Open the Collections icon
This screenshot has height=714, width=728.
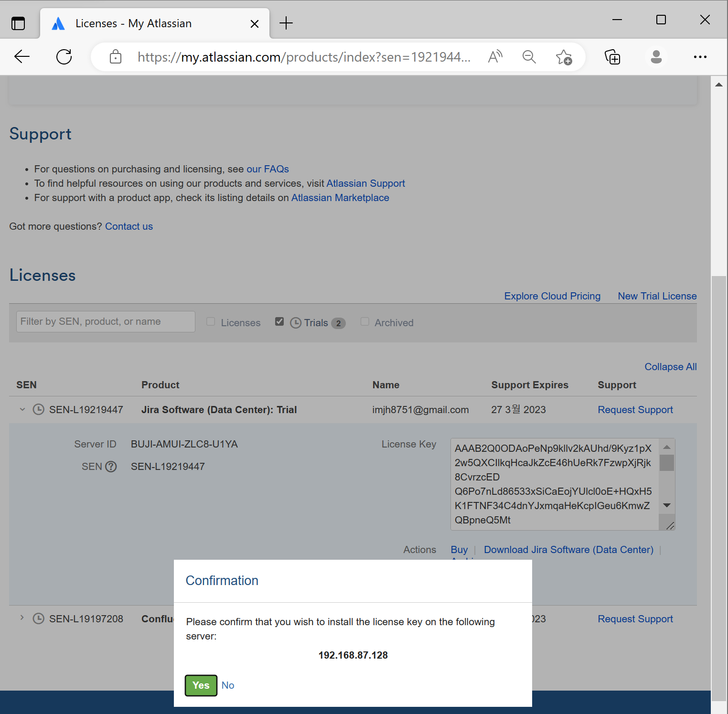(612, 57)
